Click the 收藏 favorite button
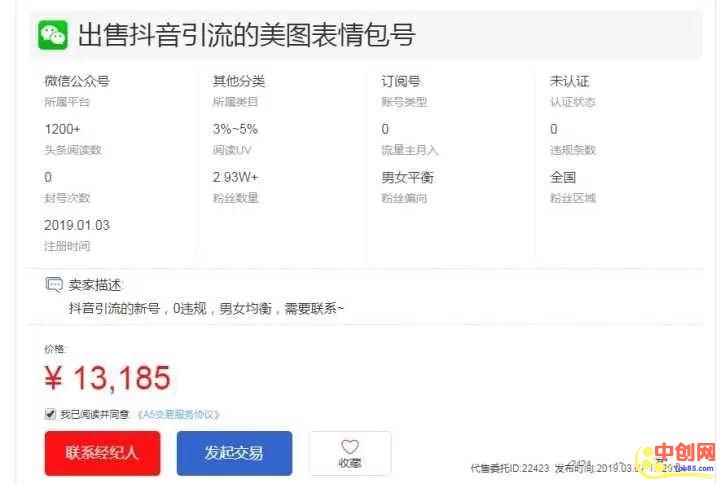720x484 pixels. pos(350,453)
